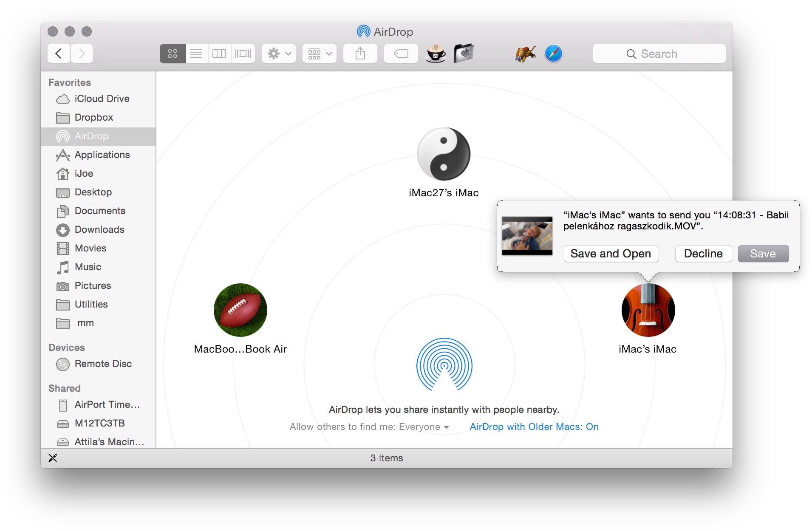Click the blue AirDrop radar icon
Viewport: 812px width, 531px height.
pyautogui.click(x=444, y=364)
